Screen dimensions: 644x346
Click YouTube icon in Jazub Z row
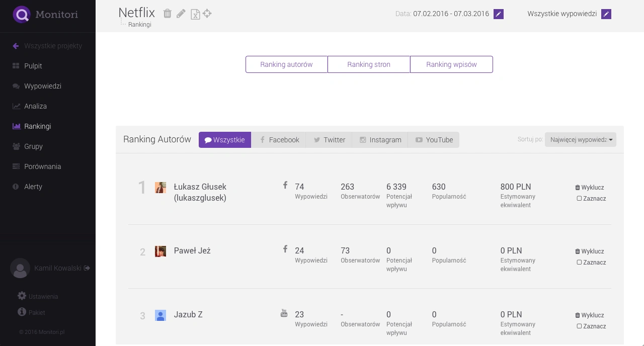(x=284, y=313)
